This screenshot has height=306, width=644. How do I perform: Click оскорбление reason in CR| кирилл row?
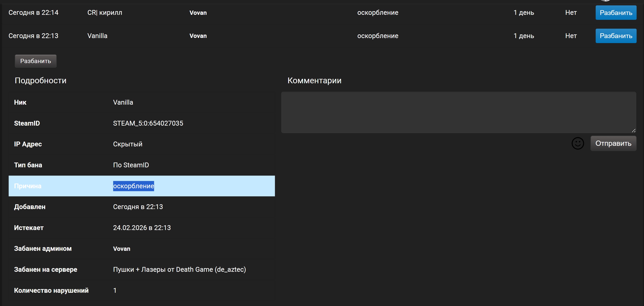378,13
